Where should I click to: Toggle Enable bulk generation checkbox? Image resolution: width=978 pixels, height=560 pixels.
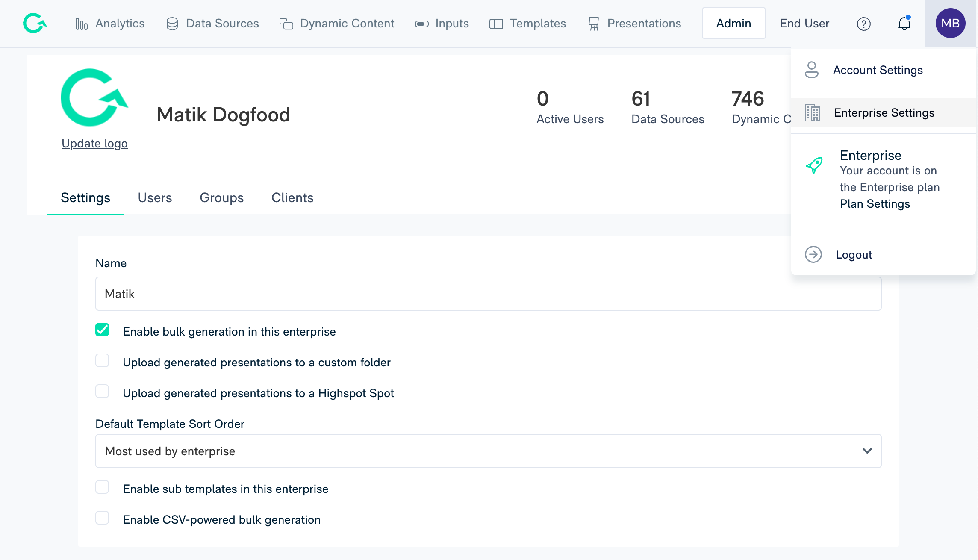pyautogui.click(x=103, y=330)
